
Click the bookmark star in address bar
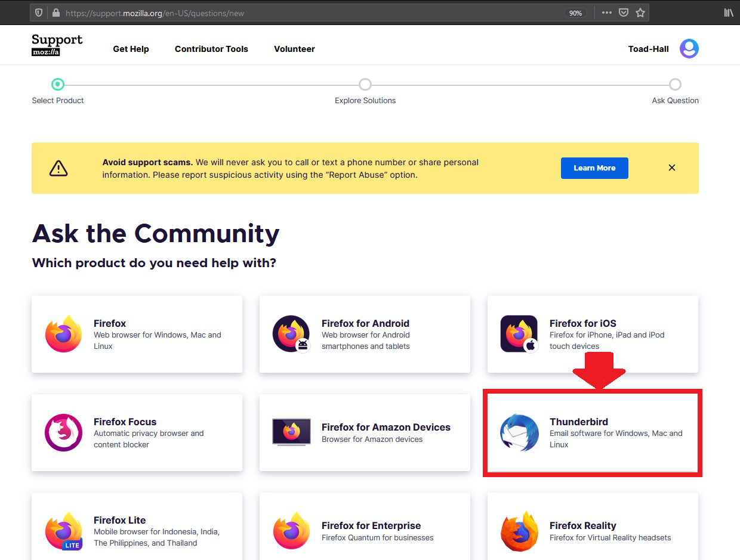click(x=640, y=13)
